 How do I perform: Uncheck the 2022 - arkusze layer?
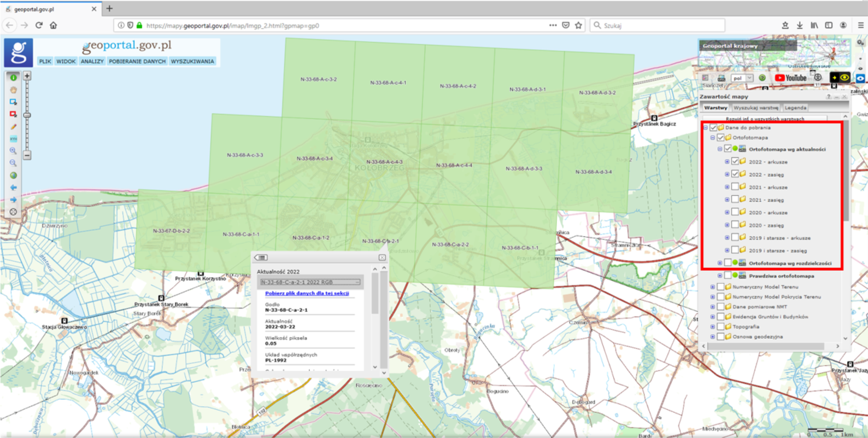735,161
